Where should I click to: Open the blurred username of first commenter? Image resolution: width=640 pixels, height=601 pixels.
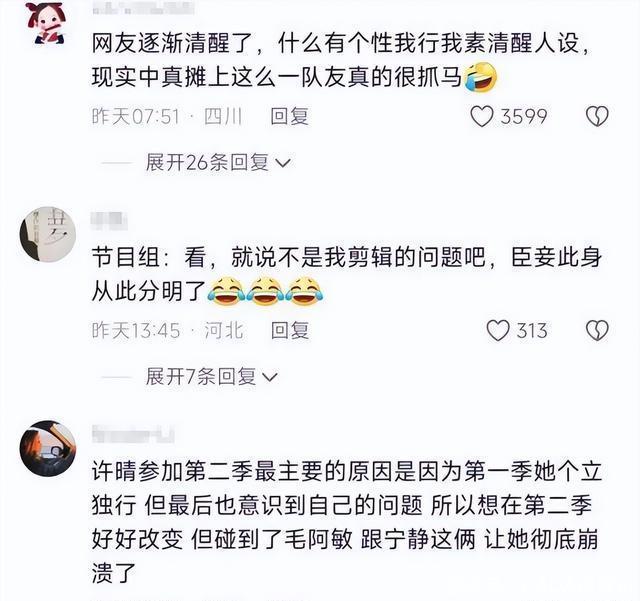[x=143, y=7]
